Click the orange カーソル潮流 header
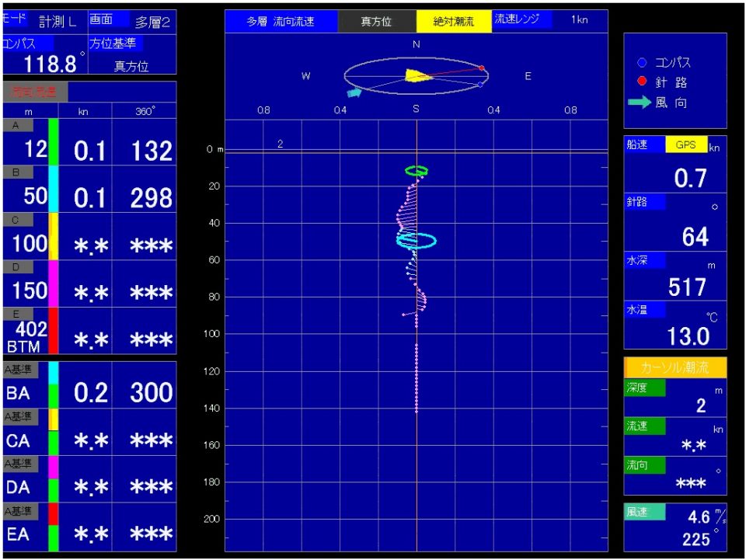The image size is (746, 560). pos(675,367)
